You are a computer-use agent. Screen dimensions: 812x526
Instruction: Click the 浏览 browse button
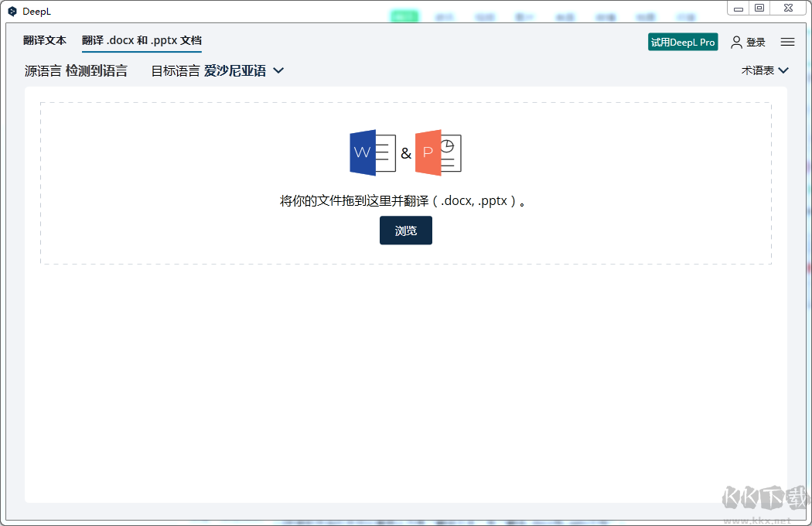(x=405, y=230)
